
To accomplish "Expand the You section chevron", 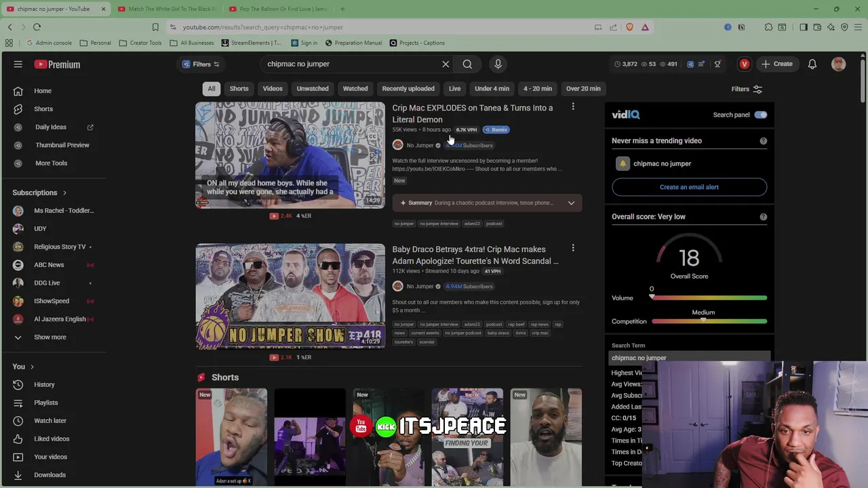I will 32,367.
